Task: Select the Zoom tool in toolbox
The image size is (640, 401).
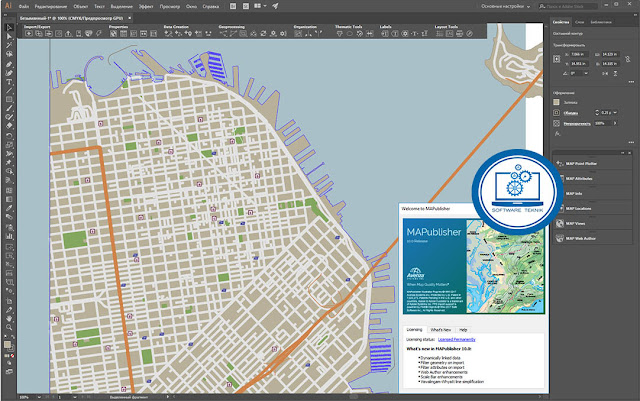Action: pyautogui.click(x=9, y=327)
